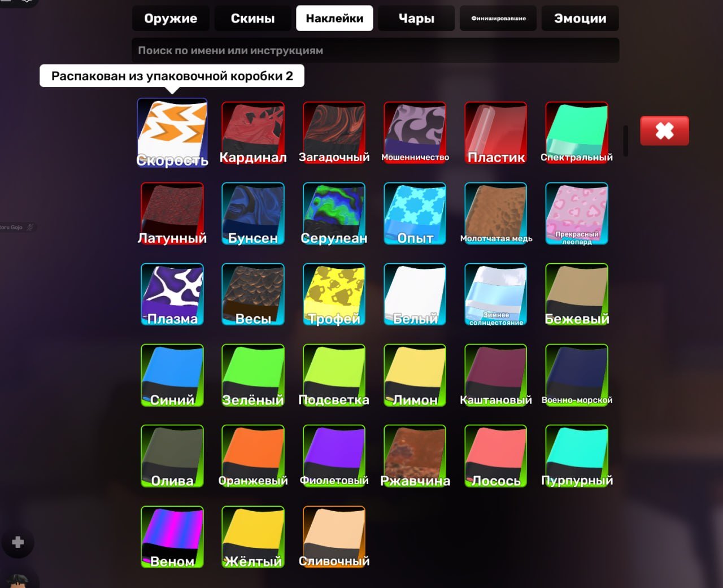Image resolution: width=723 pixels, height=588 pixels.
Task: Open the Оружие tab
Action: click(x=171, y=18)
